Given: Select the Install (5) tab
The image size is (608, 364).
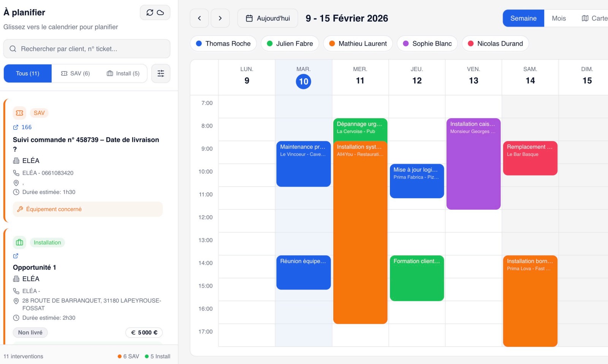Looking at the screenshot, I should (123, 73).
